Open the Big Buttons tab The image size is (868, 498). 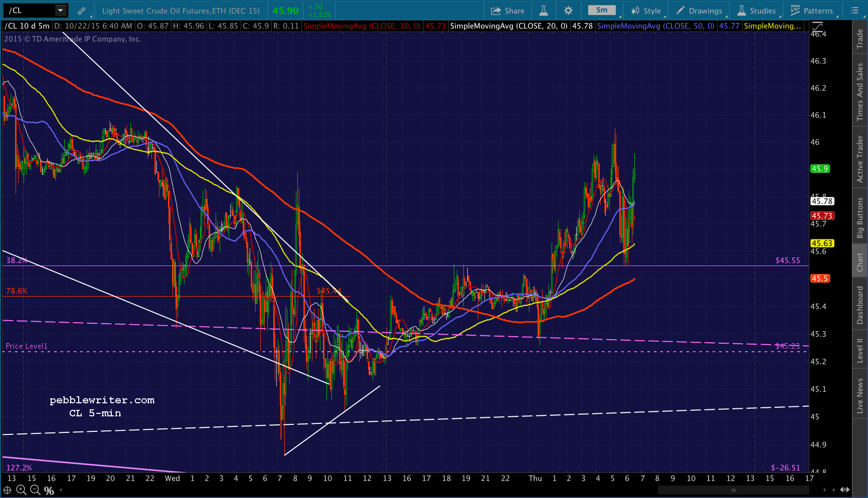pos(860,217)
